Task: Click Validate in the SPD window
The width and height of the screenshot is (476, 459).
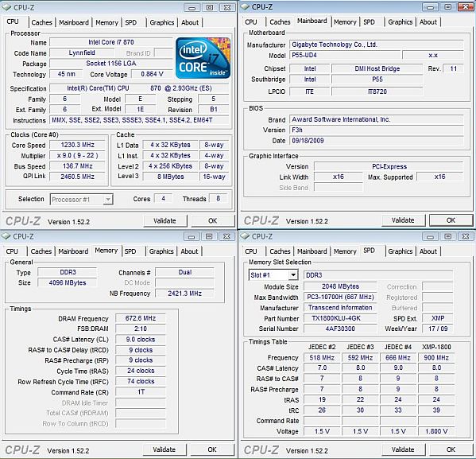Action: click(x=403, y=449)
